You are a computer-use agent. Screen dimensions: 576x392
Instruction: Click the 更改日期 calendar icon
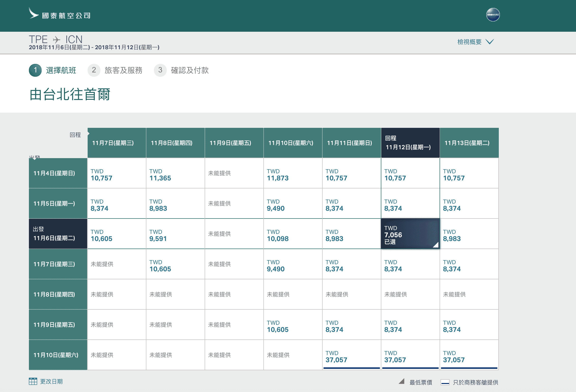[x=33, y=381]
